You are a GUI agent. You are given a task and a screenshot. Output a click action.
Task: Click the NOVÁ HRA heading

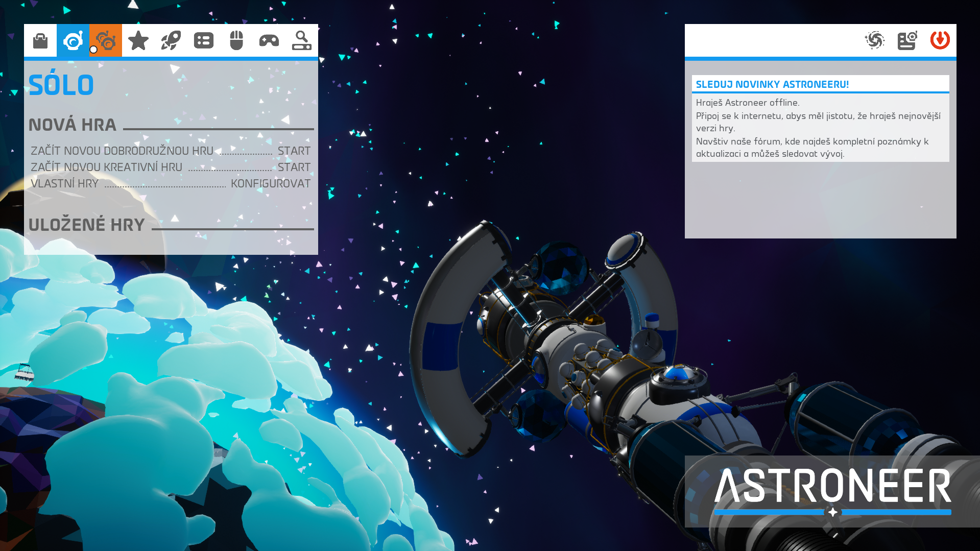(x=73, y=125)
